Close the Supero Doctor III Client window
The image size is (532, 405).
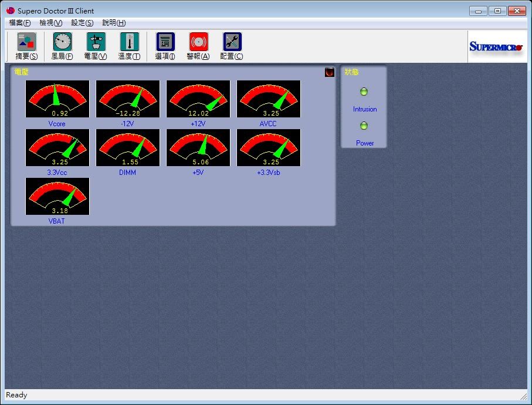point(517,11)
